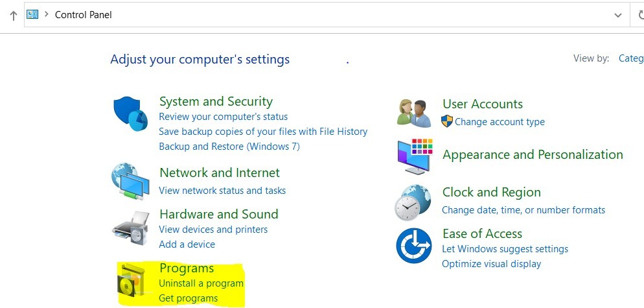The height and width of the screenshot is (308, 644).
Task: Expand the chevron before Control Panel
Action: 47,14
